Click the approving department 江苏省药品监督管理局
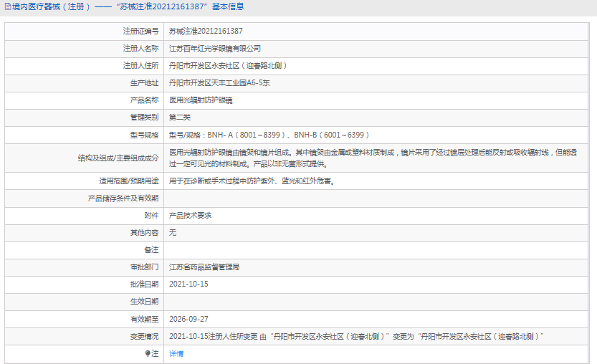Viewport: 597px width, 364px height. click(204, 267)
